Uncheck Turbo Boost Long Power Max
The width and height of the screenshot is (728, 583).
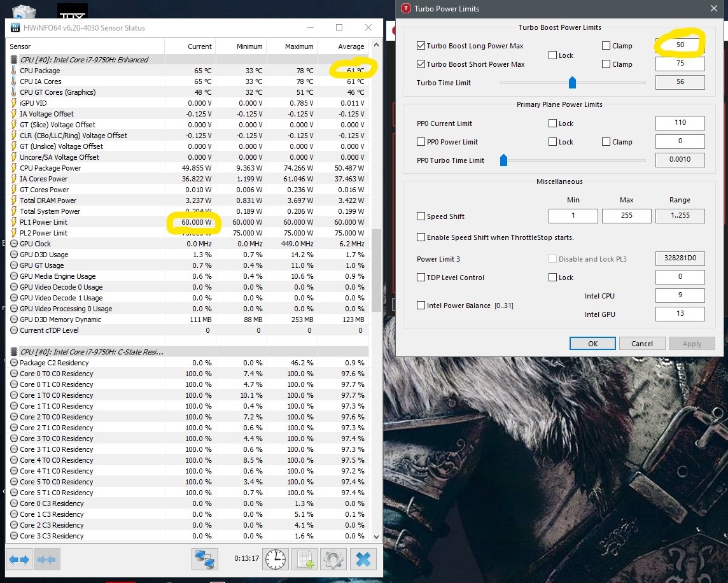[x=421, y=46]
